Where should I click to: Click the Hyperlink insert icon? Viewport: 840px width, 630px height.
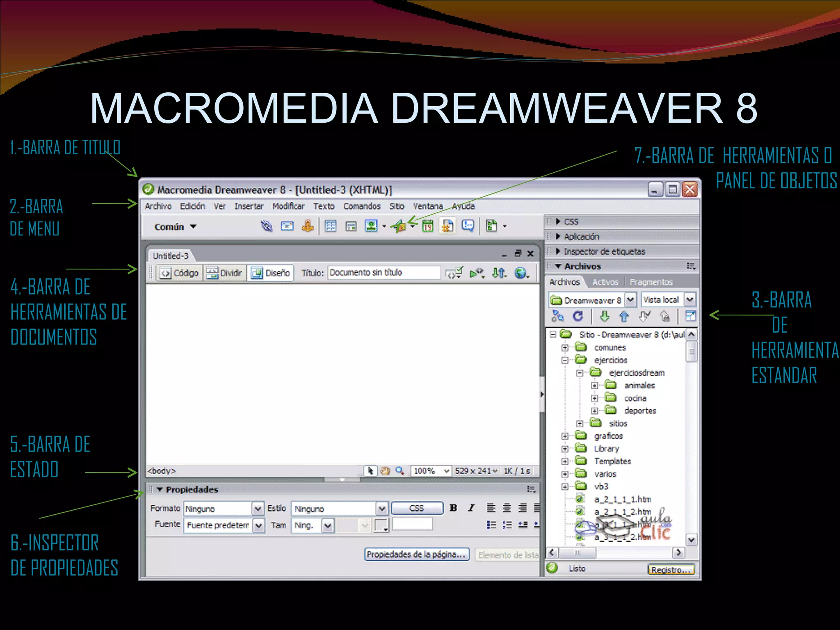pyautogui.click(x=267, y=226)
